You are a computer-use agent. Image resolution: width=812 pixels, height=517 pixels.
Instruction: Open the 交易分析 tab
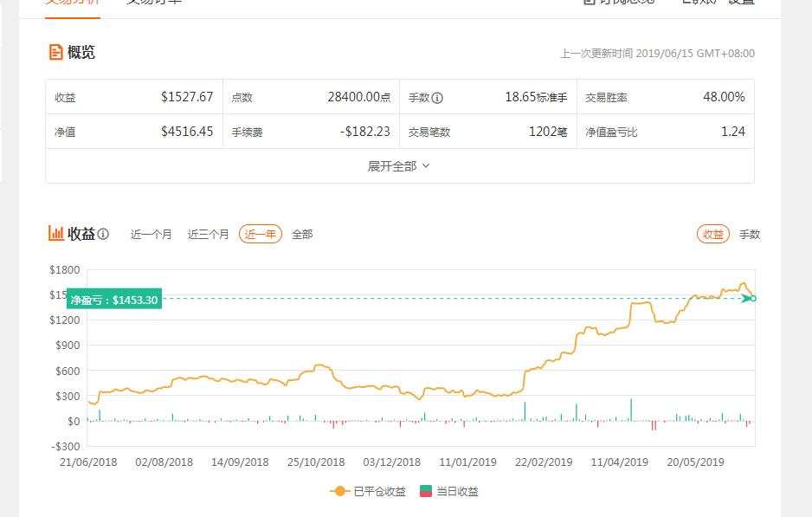(x=72, y=2)
